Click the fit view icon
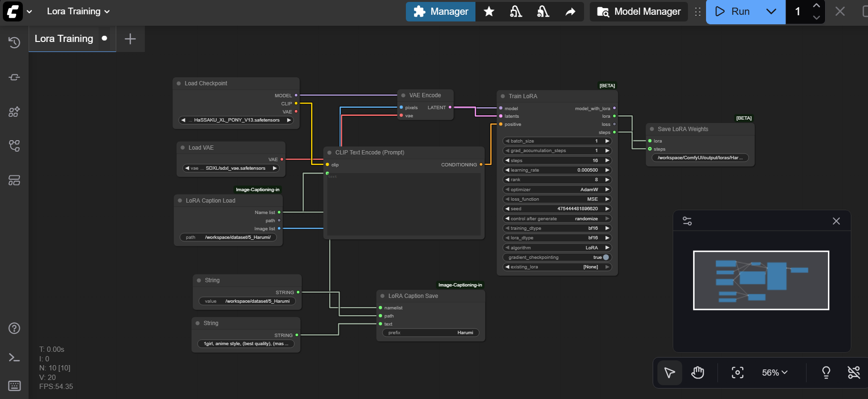 point(737,373)
